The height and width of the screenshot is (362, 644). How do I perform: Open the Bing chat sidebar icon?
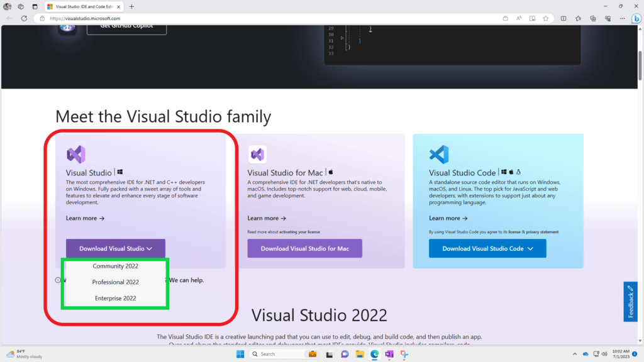(x=636, y=18)
